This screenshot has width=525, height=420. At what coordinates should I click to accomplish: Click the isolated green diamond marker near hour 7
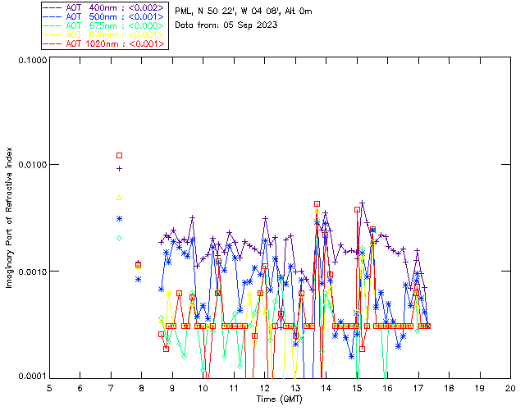119,239
